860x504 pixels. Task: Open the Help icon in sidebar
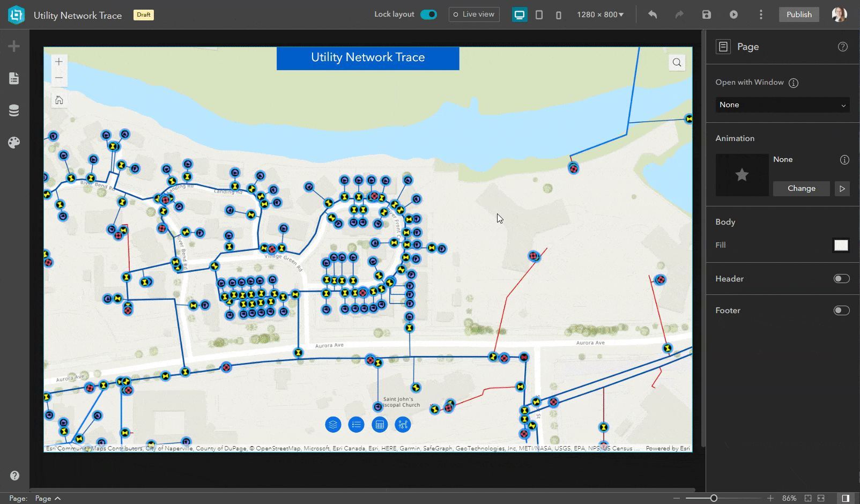(15, 475)
